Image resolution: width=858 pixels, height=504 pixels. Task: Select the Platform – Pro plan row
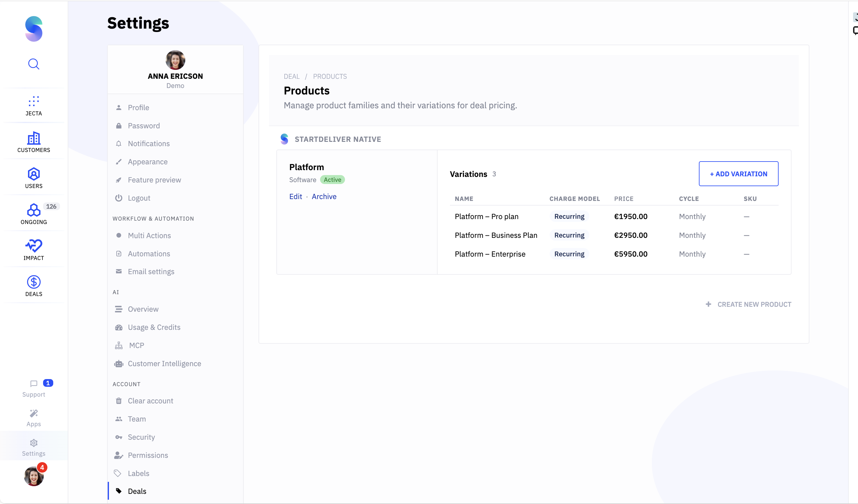pos(614,216)
